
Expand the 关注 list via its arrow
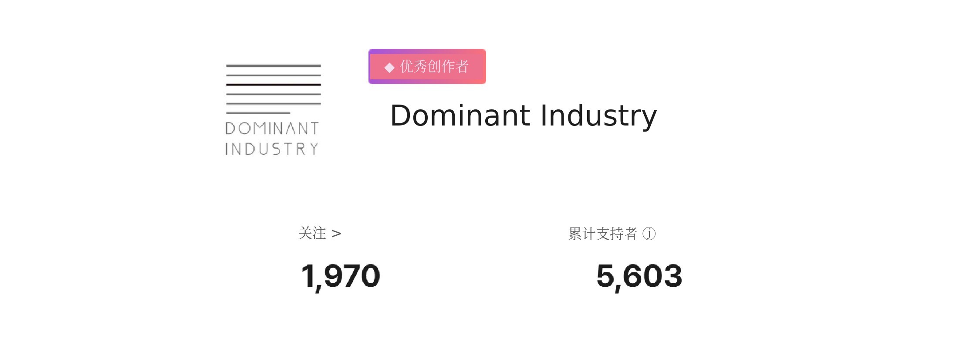(x=336, y=234)
